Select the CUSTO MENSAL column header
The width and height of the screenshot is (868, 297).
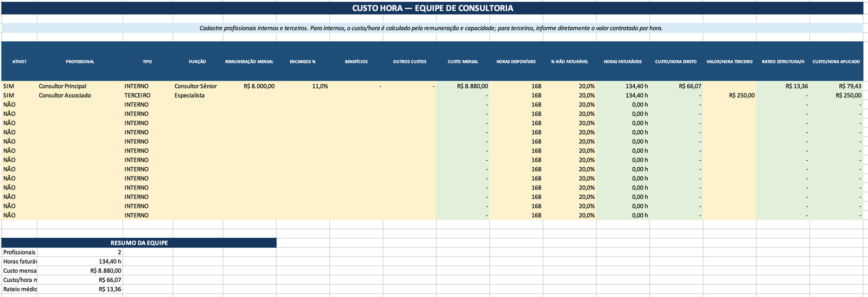pos(463,62)
